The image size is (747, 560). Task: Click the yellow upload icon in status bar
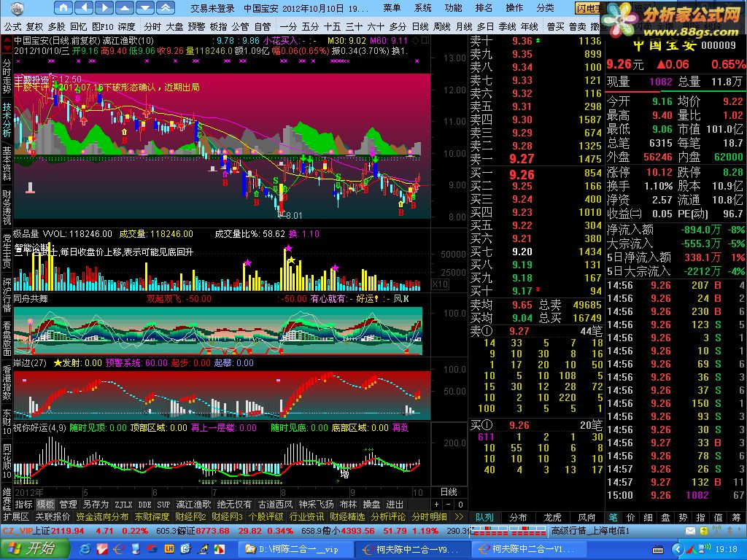[x=704, y=531]
